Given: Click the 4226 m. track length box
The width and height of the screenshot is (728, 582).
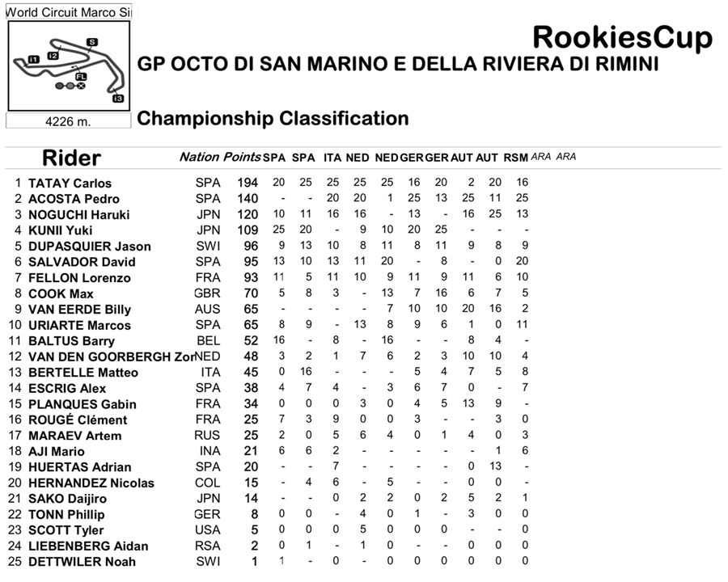Looking at the screenshot, I should tap(68, 121).
